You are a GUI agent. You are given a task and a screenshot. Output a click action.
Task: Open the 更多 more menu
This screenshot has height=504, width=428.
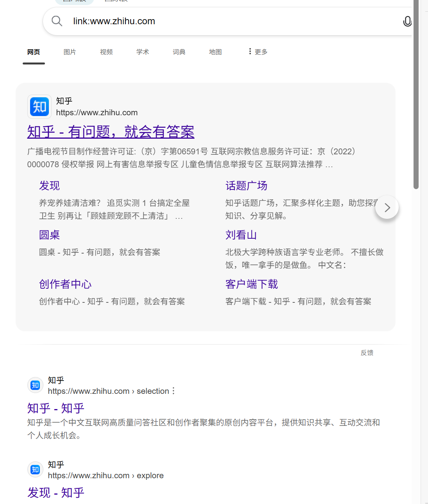coord(258,52)
